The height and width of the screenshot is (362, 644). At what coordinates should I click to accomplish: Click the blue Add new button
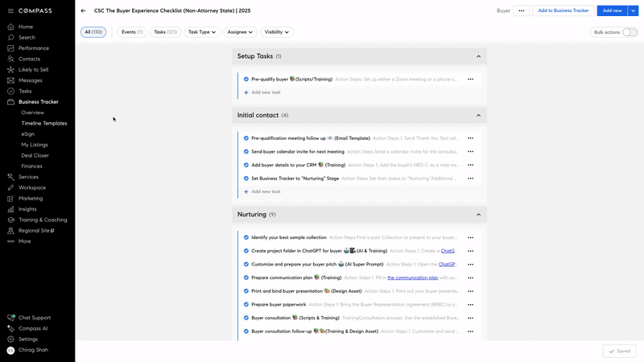[612, 10]
